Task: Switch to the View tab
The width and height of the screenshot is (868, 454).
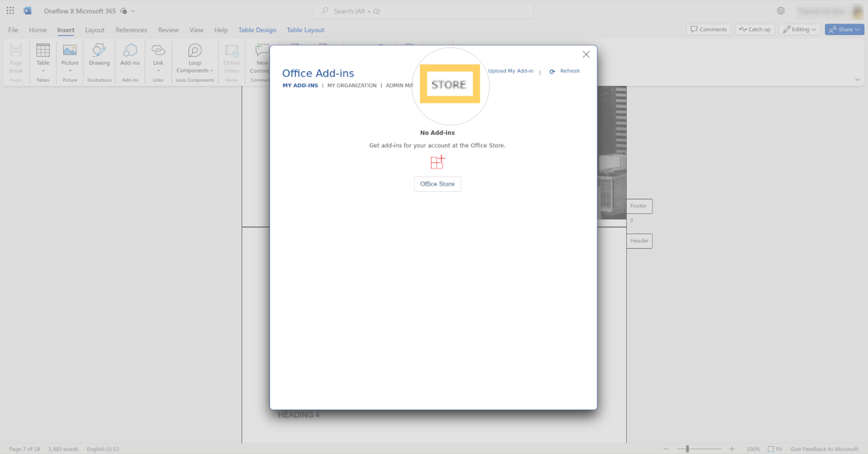Action: [x=197, y=30]
